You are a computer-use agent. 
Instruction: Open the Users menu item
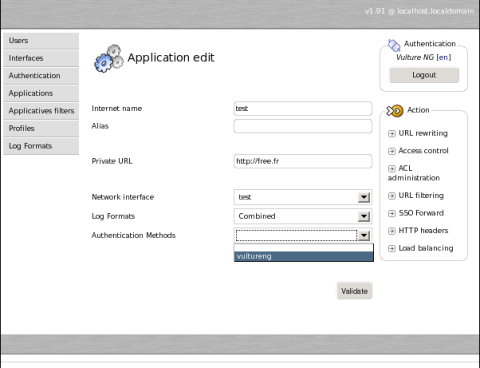(x=41, y=41)
